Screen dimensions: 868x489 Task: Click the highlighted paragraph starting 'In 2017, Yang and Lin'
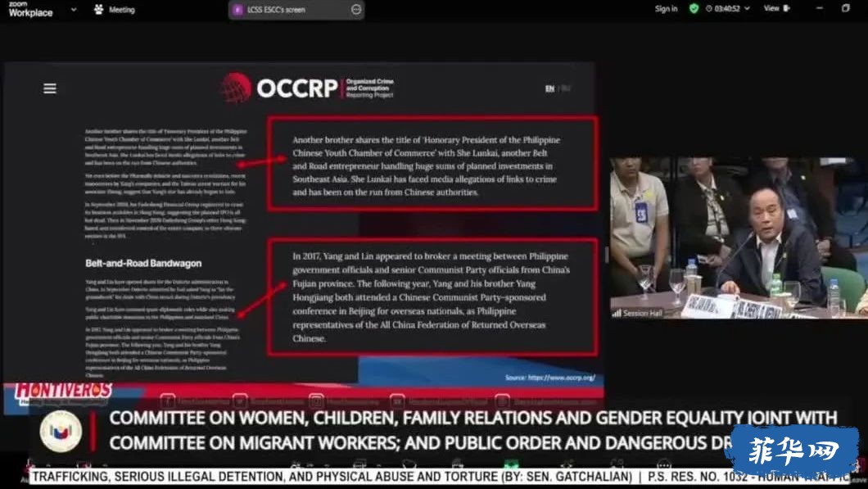point(432,297)
